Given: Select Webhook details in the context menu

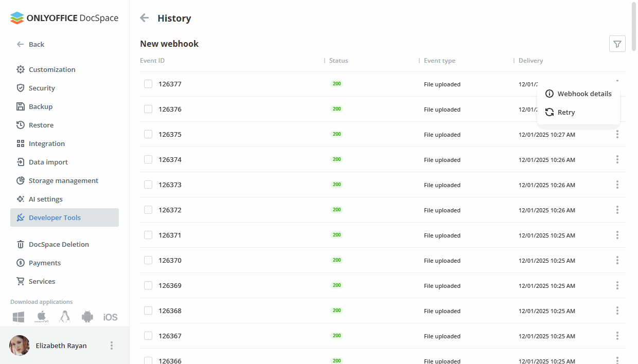Looking at the screenshot, I should pos(584,94).
